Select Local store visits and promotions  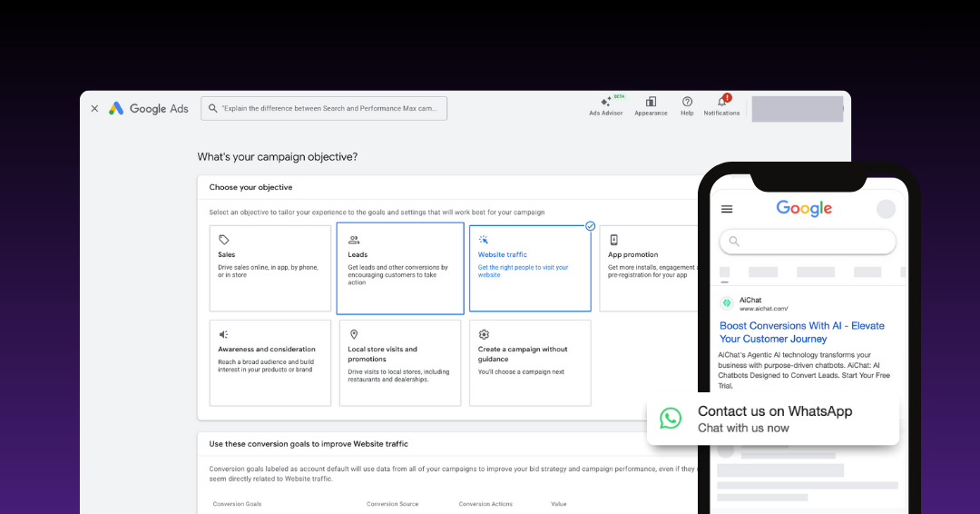pyautogui.click(x=400, y=362)
